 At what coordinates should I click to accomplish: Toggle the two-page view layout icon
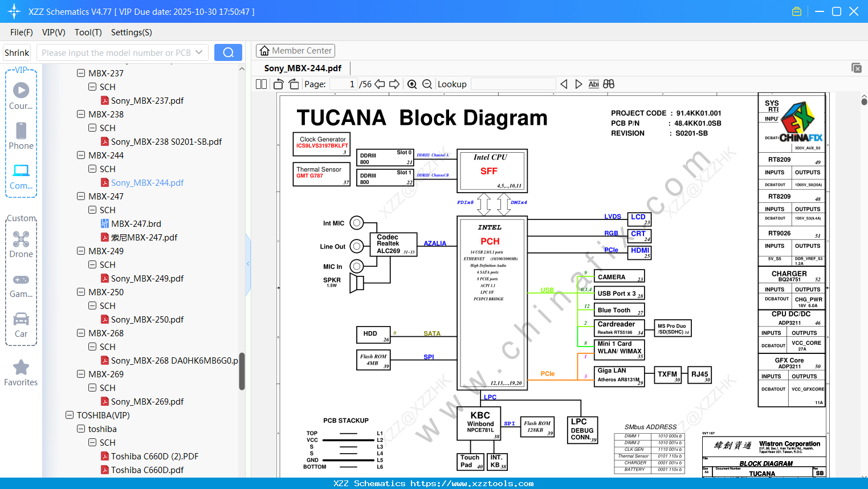pos(261,84)
